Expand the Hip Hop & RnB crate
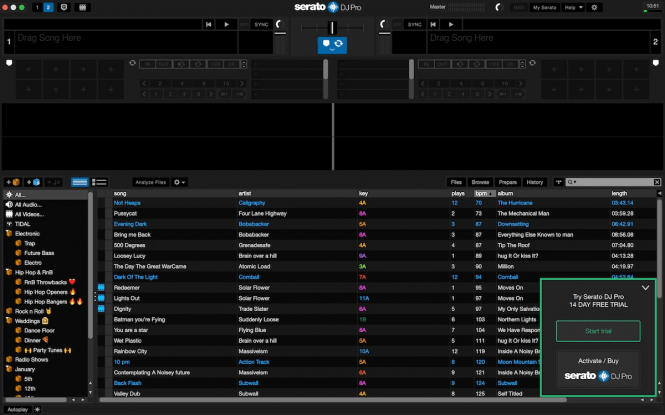The height and width of the screenshot is (415, 665). (x=9, y=272)
